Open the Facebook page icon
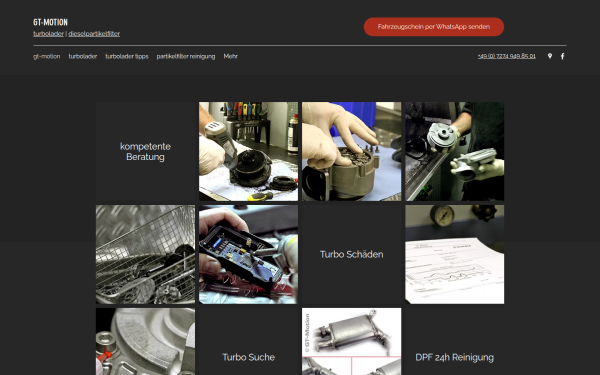The height and width of the screenshot is (375, 600). (x=562, y=56)
